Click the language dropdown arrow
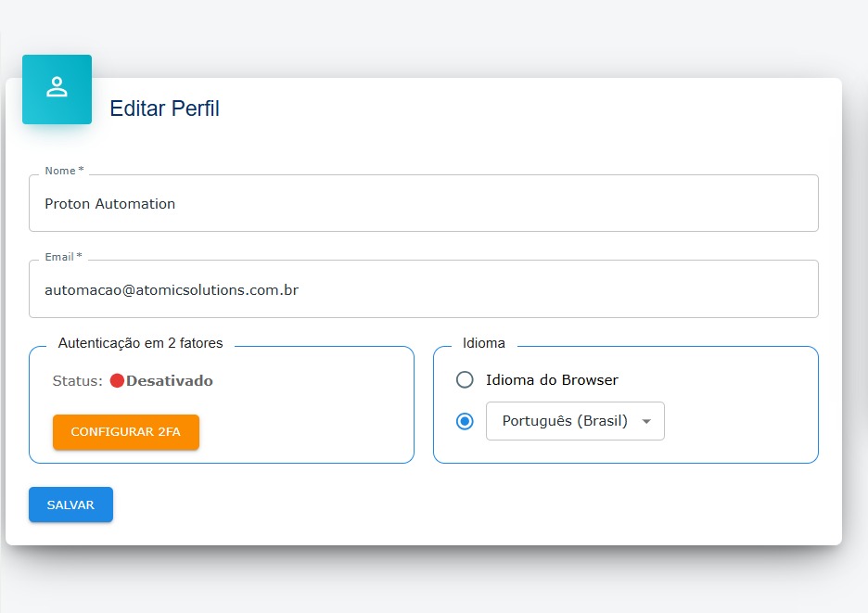 (646, 421)
